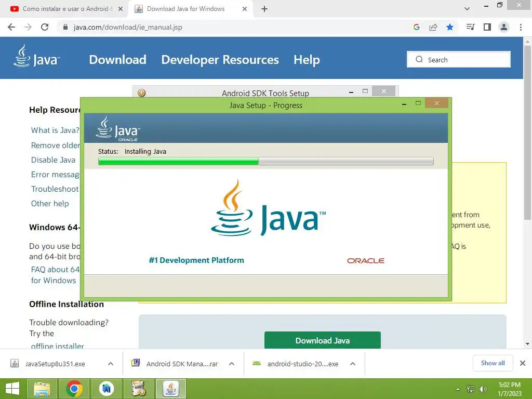Viewport: 532px width, 399px height.
Task: Open Chrome from the taskbar
Action: click(74, 389)
